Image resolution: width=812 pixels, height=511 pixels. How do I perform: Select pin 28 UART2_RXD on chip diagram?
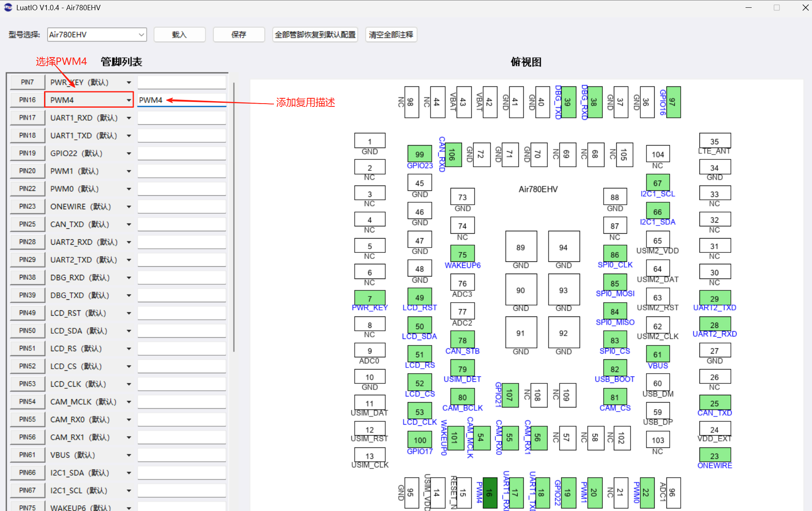coord(715,324)
